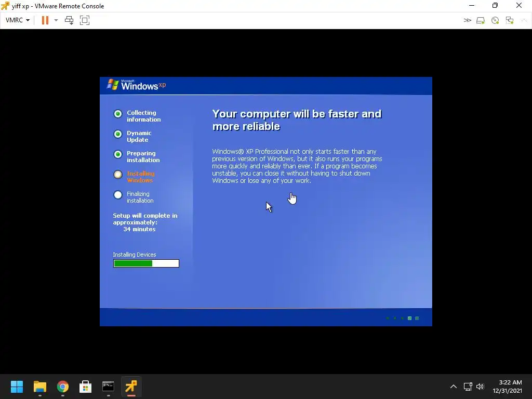Open Microsoft Store from the taskbar
532x399 pixels.
(x=86, y=387)
